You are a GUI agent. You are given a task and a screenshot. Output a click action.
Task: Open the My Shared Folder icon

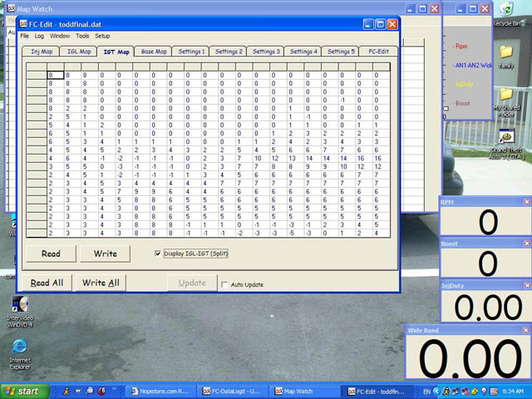[x=506, y=101]
